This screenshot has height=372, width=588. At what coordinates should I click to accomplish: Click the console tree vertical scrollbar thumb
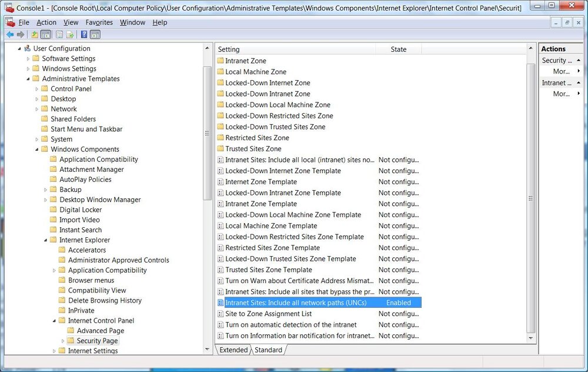coord(207,133)
